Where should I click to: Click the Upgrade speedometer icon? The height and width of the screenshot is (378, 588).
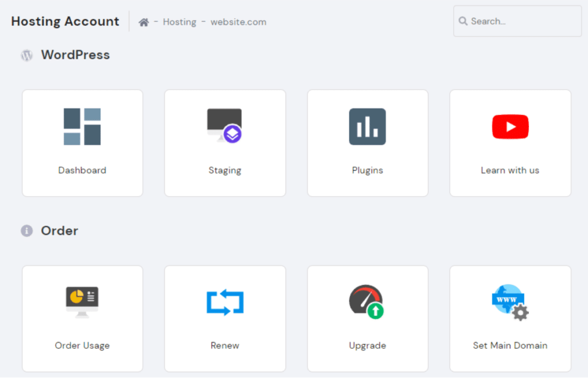(366, 302)
